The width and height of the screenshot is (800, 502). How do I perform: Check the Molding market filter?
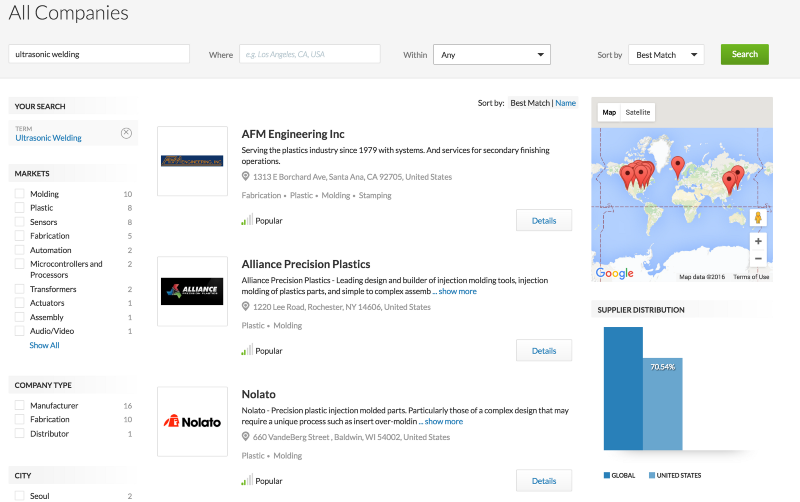19,194
